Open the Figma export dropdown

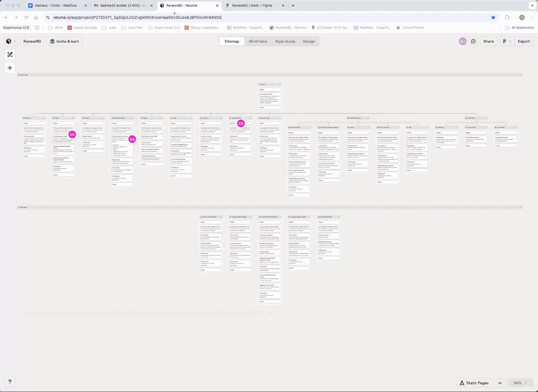(506, 41)
